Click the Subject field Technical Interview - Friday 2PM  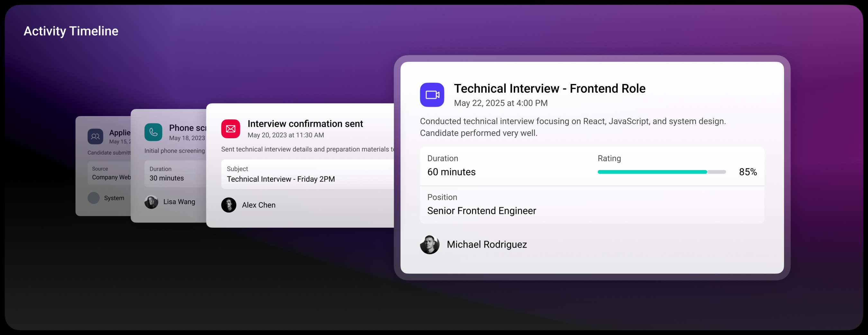[x=307, y=174]
